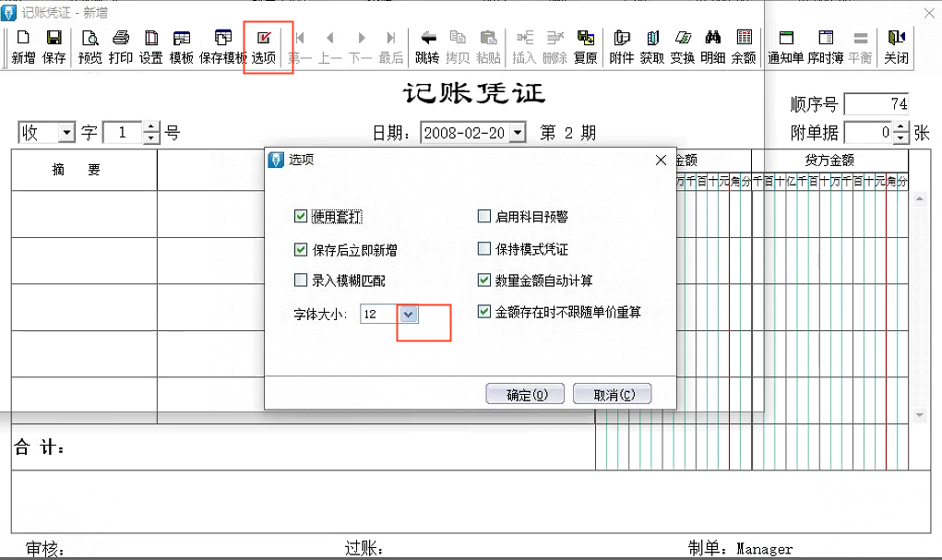Open 预览 print preview icon
The width and height of the screenshot is (942, 560).
point(89,46)
